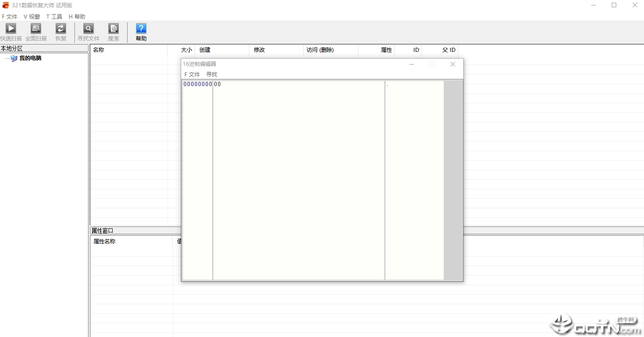
Task: Start the 快速扫描 quick scan tool
Action: coord(11,32)
